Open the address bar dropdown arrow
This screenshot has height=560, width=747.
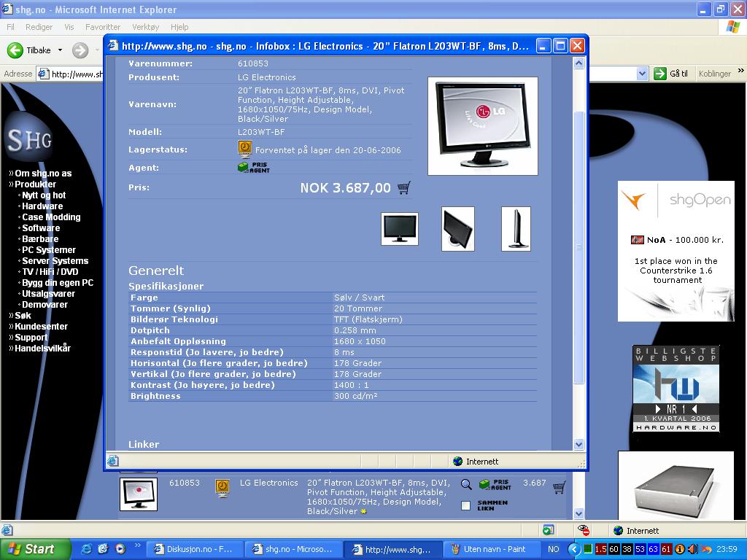pyautogui.click(x=642, y=74)
